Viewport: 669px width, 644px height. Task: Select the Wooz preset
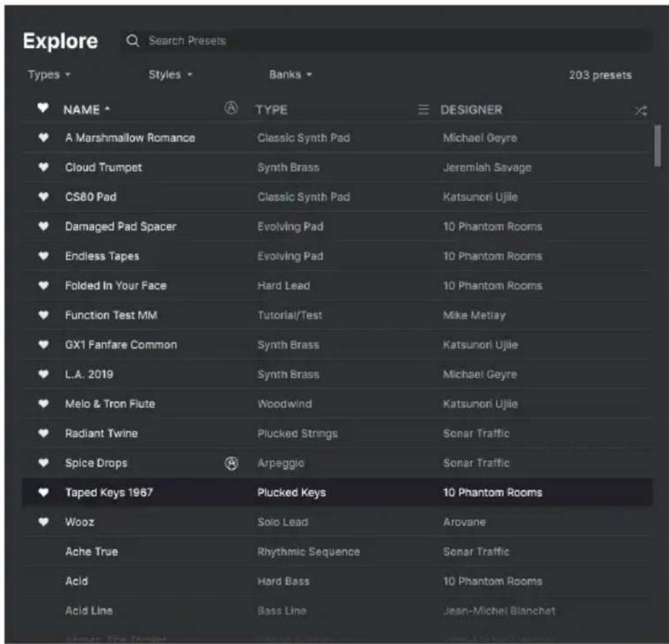(x=79, y=522)
